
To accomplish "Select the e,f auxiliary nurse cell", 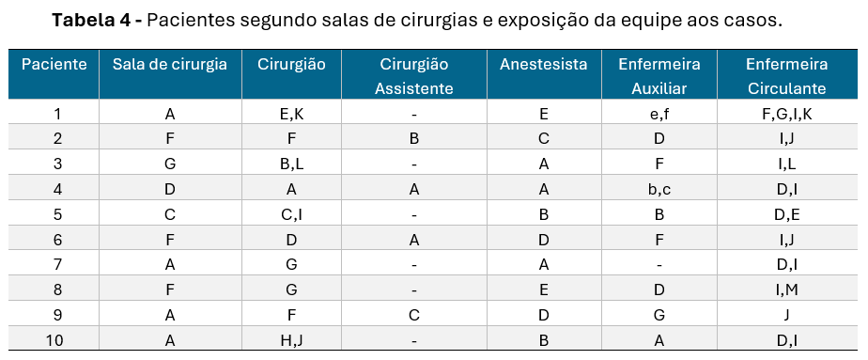I will pyautogui.click(x=659, y=113).
